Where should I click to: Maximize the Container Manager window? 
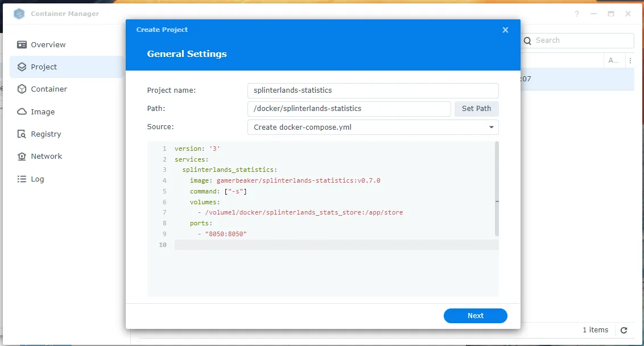pos(611,14)
